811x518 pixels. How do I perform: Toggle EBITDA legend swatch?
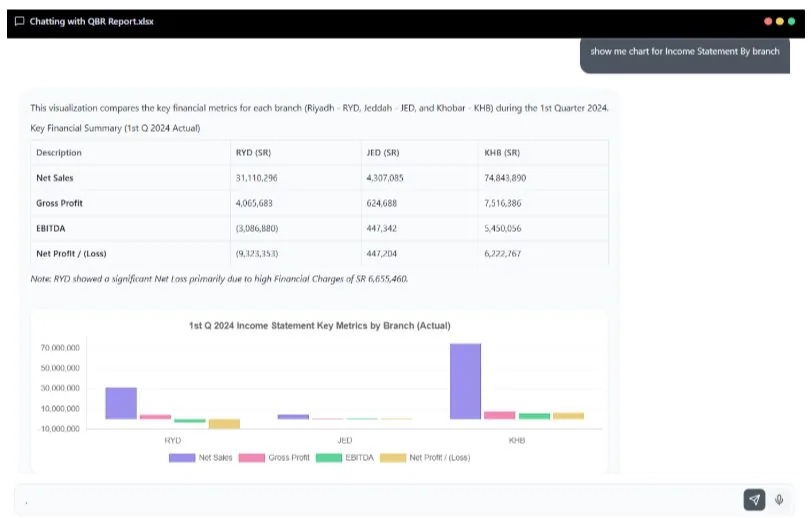[329, 458]
